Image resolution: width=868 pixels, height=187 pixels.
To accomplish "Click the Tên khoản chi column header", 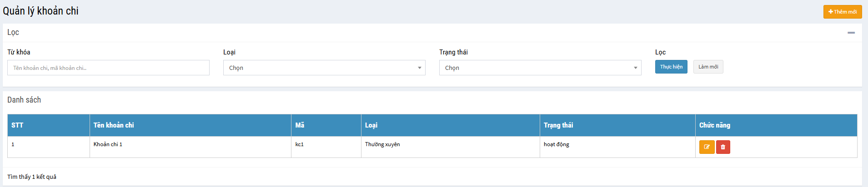I will pyautogui.click(x=114, y=125).
